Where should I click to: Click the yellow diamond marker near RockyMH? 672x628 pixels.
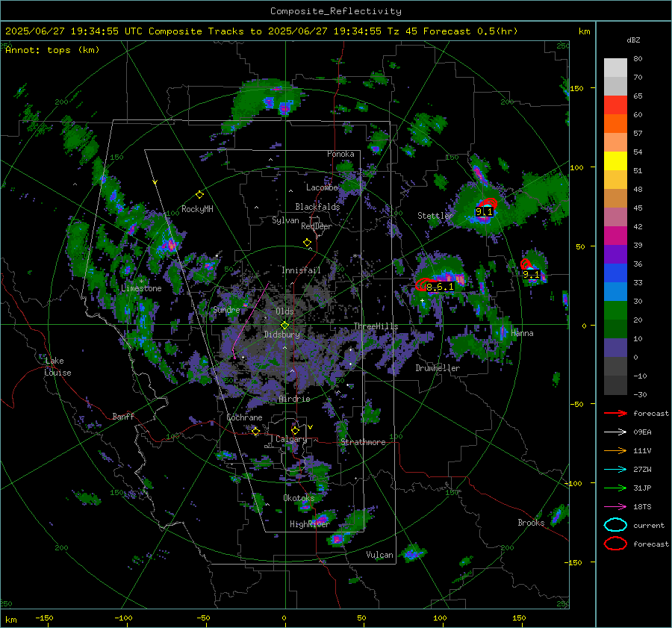click(x=199, y=195)
